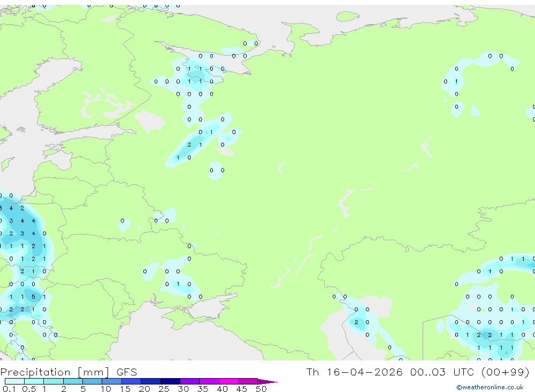Click the 45–50 mm legend color swatch
Screen dimensions: 535x392
click(x=248, y=381)
